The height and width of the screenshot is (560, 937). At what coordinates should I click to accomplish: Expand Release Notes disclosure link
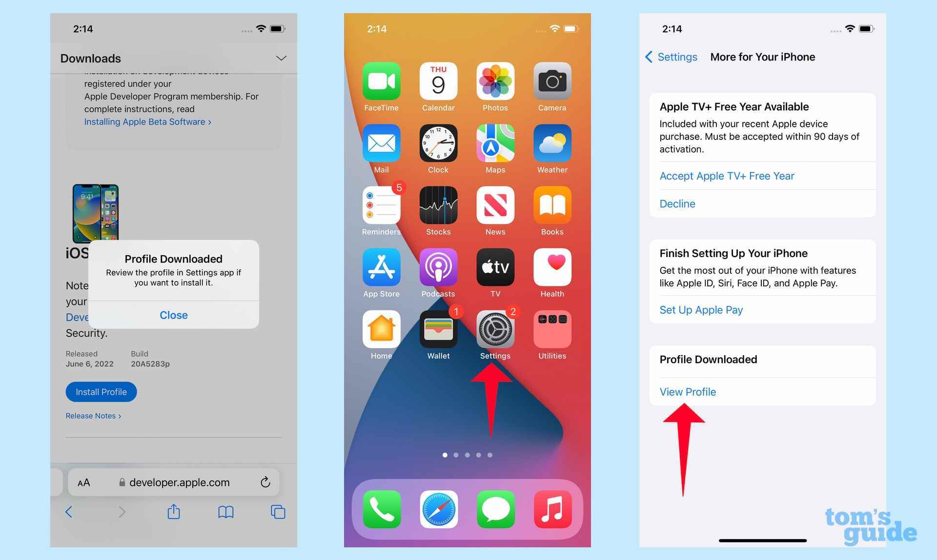coord(93,416)
